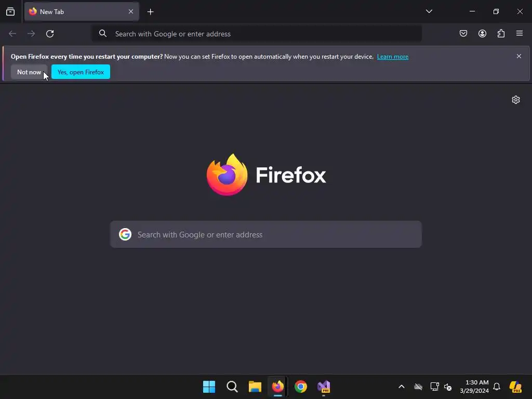Screen dimensions: 532x399
Task: Open the Firefox account menu
Action: click(x=482, y=33)
